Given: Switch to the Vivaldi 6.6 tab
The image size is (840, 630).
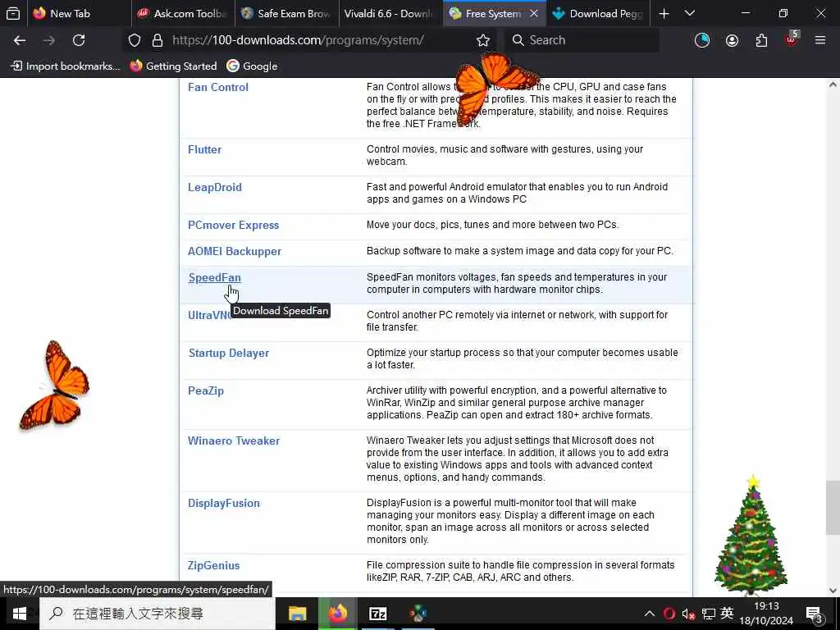Looking at the screenshot, I should tap(390, 13).
